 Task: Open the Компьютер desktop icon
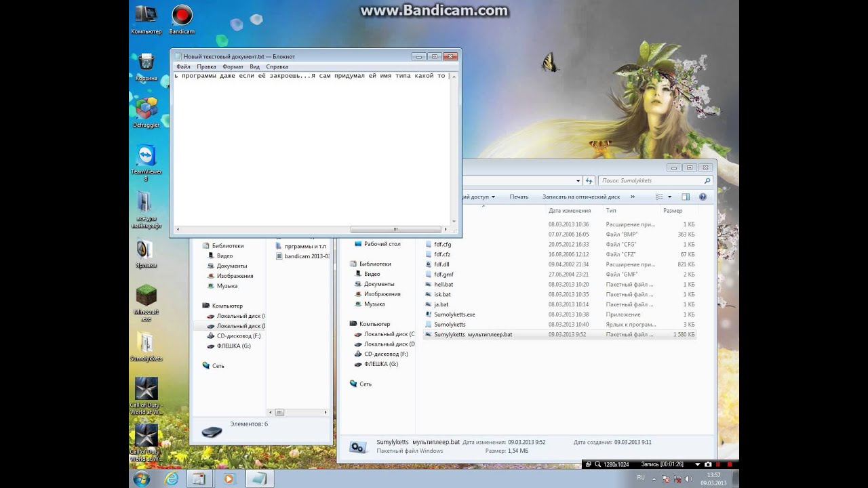coord(146,20)
